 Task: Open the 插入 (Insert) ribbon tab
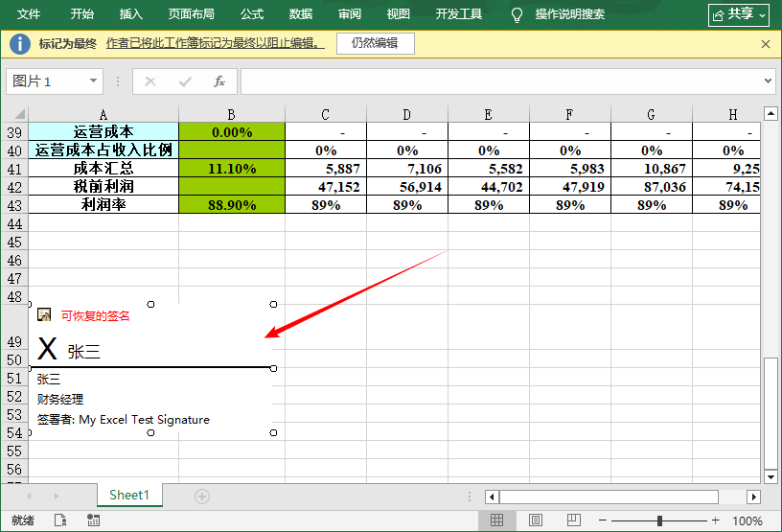[x=131, y=14]
